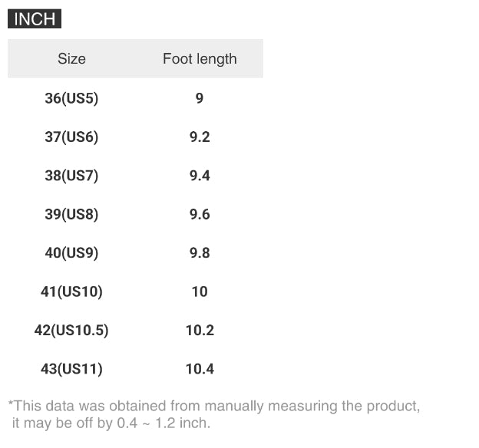Click the 10.2 foot length cell
The image size is (479, 448).
coord(200,331)
